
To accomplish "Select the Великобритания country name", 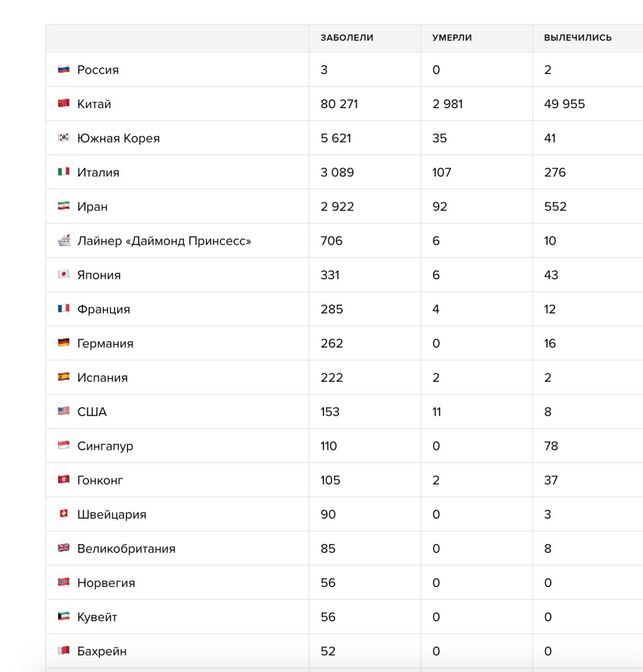I will tap(127, 549).
